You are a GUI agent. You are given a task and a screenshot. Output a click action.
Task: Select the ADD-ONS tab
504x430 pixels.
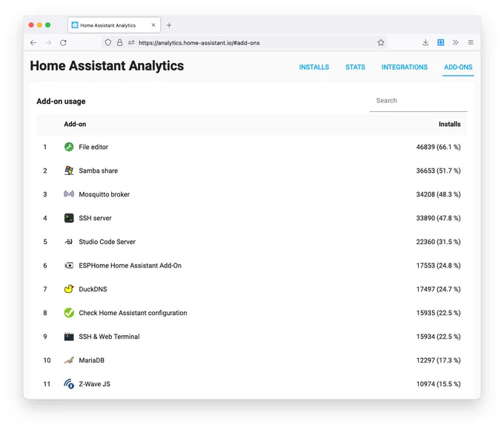point(458,67)
